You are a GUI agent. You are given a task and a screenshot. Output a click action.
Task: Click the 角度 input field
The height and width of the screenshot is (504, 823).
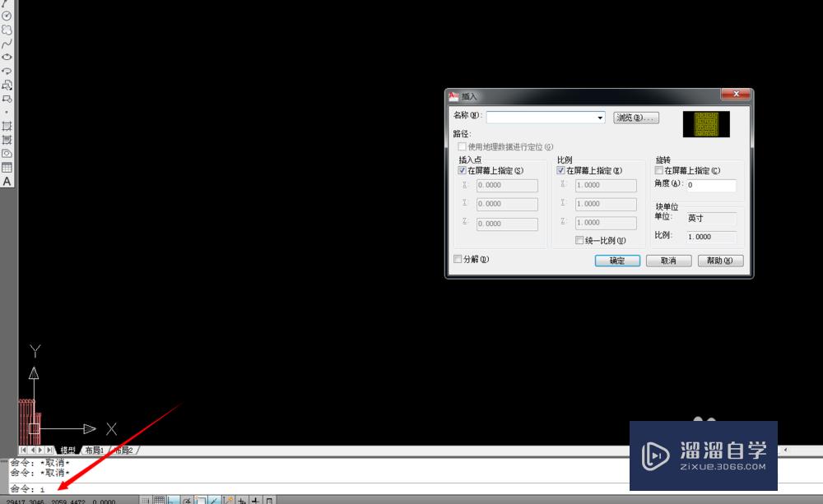(x=712, y=185)
